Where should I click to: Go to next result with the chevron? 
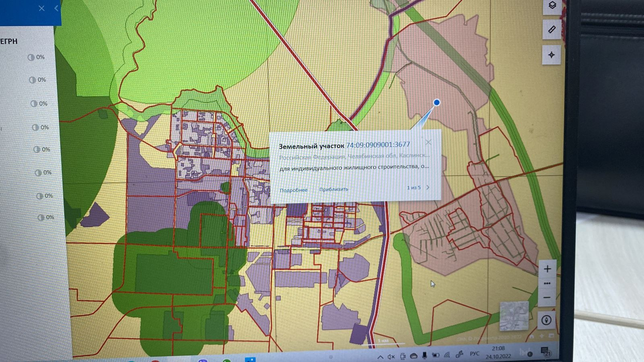(428, 187)
